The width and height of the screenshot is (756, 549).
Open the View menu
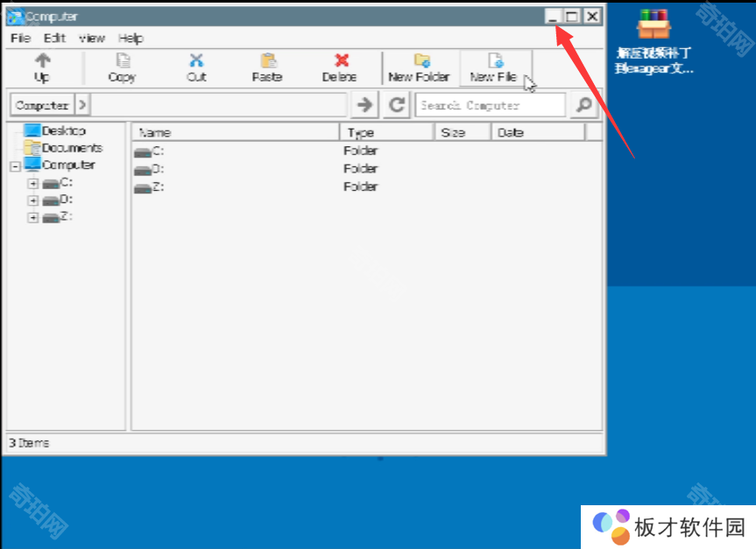coord(91,39)
